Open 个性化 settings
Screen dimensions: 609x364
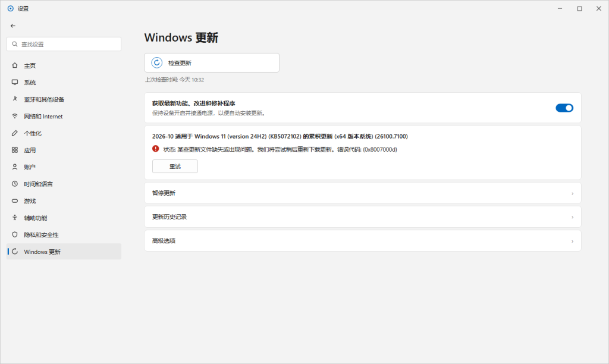[64, 133]
